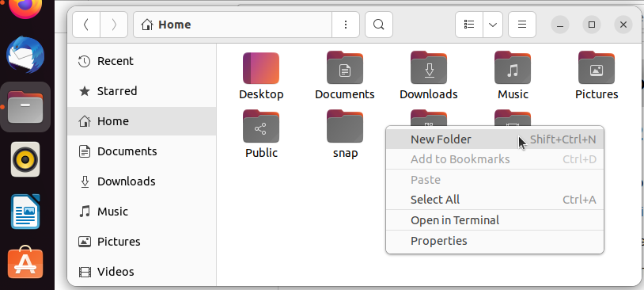Select the Pictures folder in grid
644x290 pixels.
[x=597, y=68]
